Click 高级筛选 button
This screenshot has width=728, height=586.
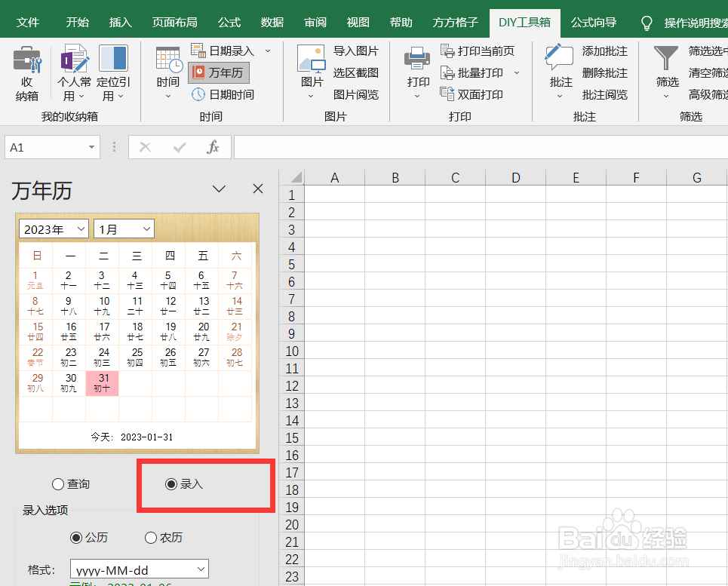[x=708, y=95]
